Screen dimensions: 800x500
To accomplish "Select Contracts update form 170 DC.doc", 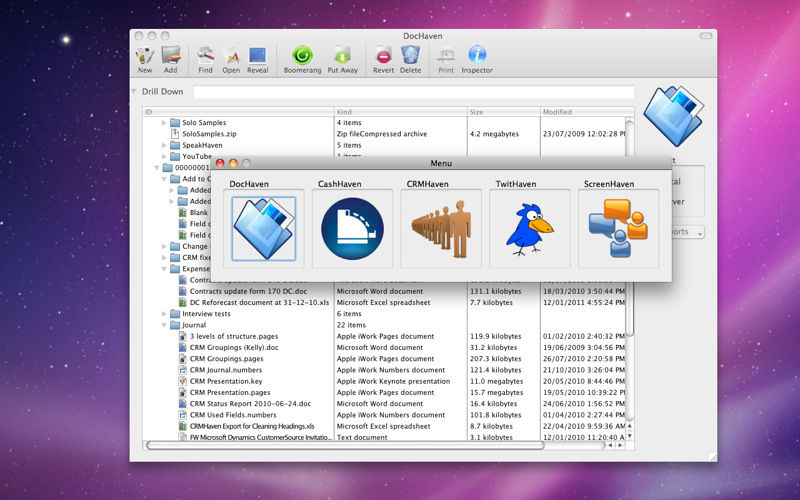I will coord(384,291).
